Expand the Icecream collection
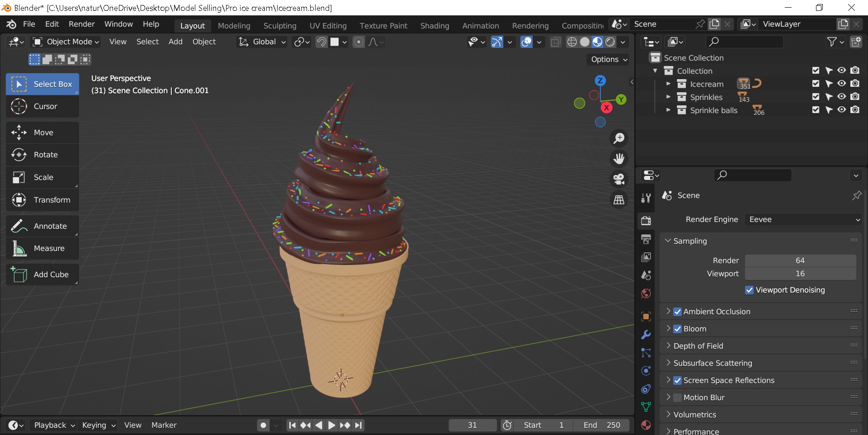The height and width of the screenshot is (435, 868). point(668,84)
